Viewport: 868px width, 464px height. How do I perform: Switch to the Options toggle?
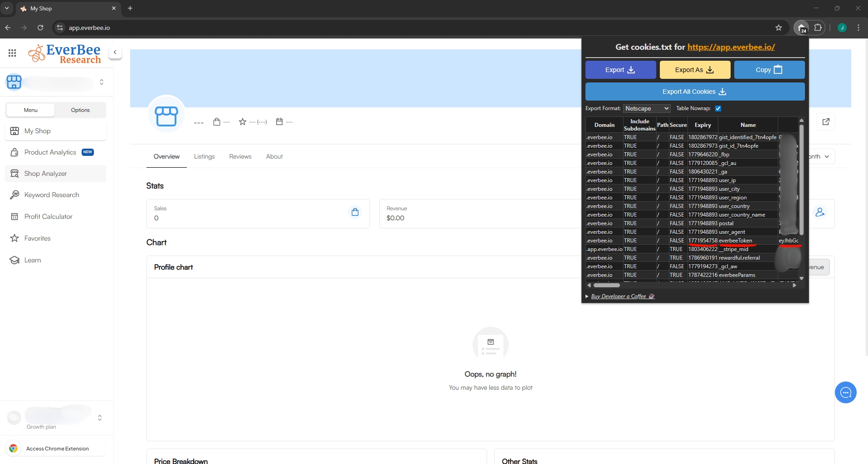tap(80, 110)
